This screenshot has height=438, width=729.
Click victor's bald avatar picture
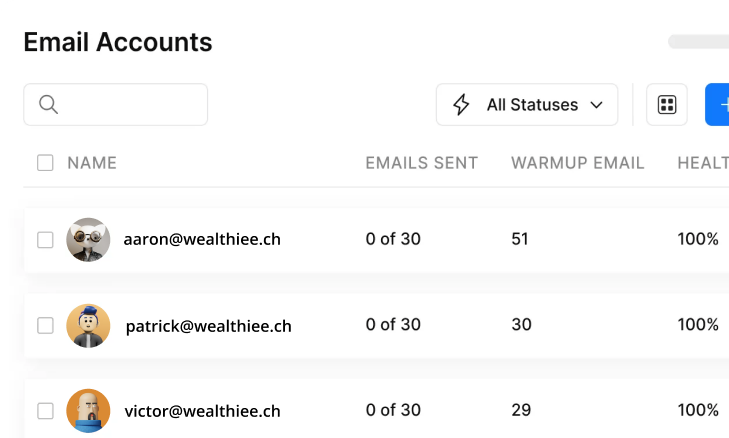(88, 411)
